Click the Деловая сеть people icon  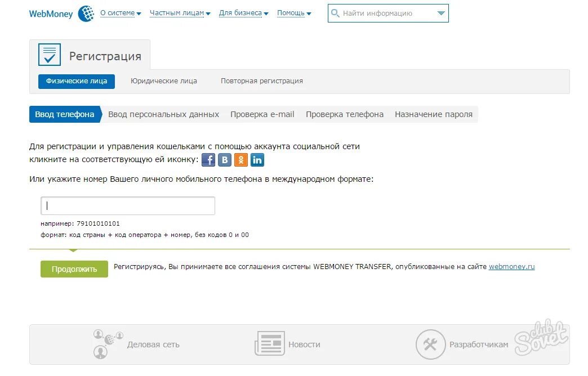point(108,344)
